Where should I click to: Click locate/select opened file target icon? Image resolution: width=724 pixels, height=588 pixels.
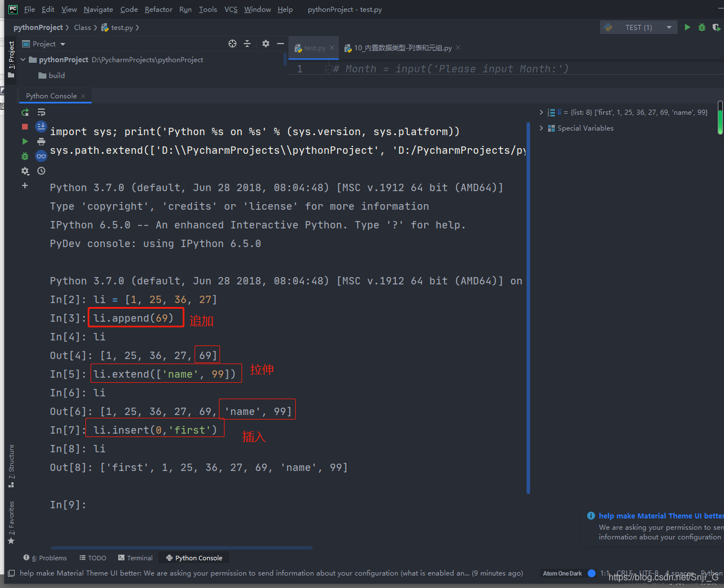pyautogui.click(x=232, y=44)
